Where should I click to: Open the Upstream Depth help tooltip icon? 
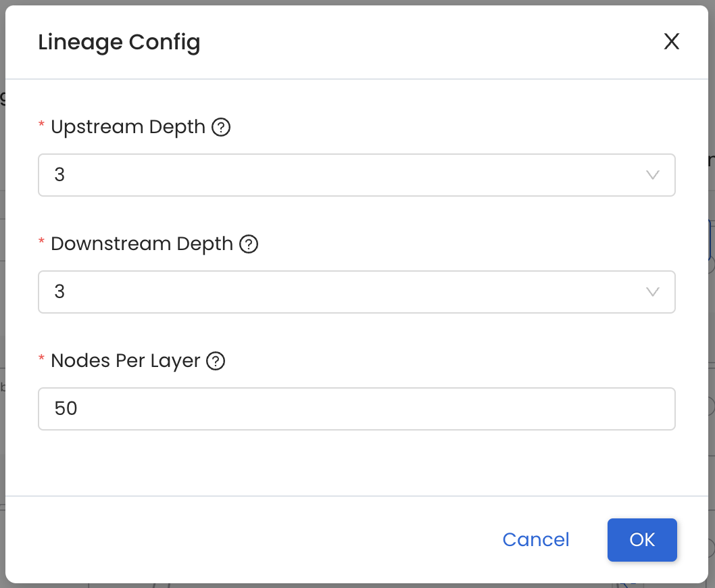(x=221, y=126)
